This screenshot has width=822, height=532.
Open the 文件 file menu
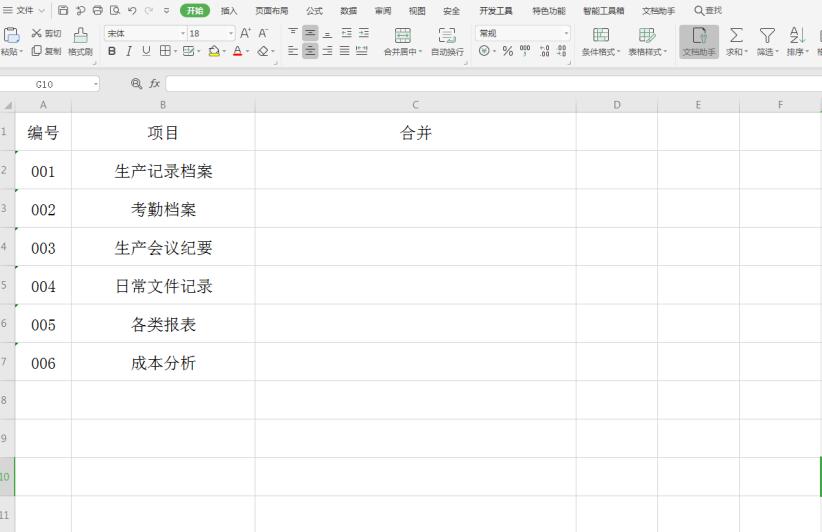[x=24, y=10]
